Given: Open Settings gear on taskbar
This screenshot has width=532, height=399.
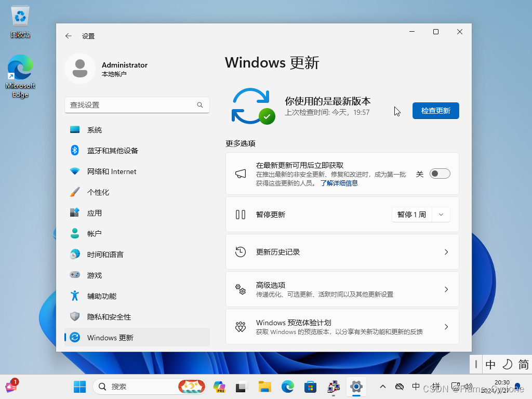Looking at the screenshot, I should tap(356, 387).
